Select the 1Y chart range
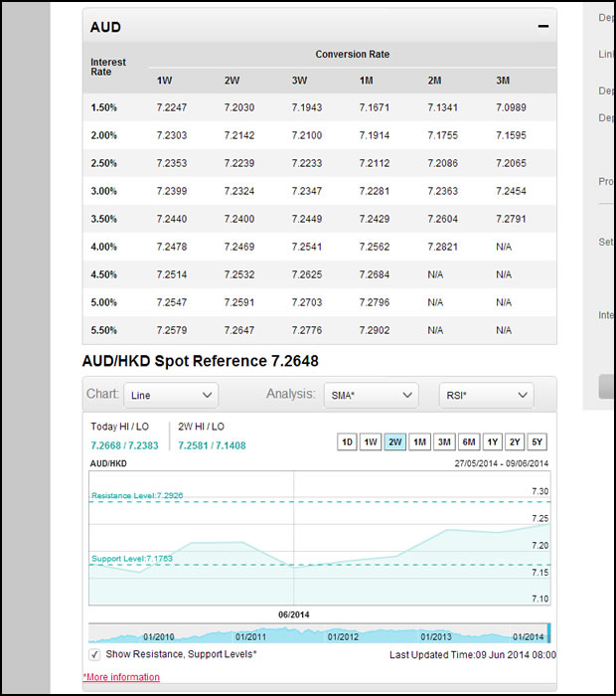The height and width of the screenshot is (696, 616). (x=492, y=442)
